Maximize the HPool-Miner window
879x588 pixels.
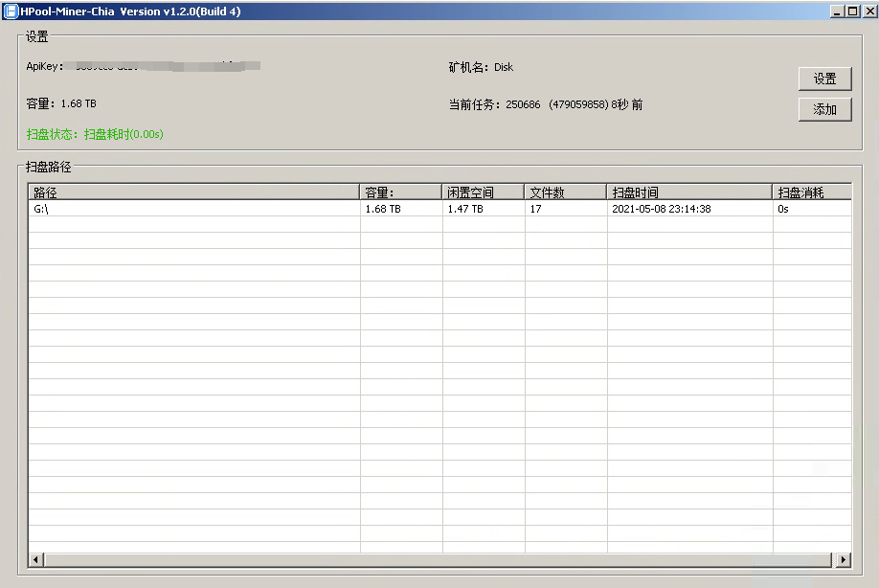[x=852, y=11]
